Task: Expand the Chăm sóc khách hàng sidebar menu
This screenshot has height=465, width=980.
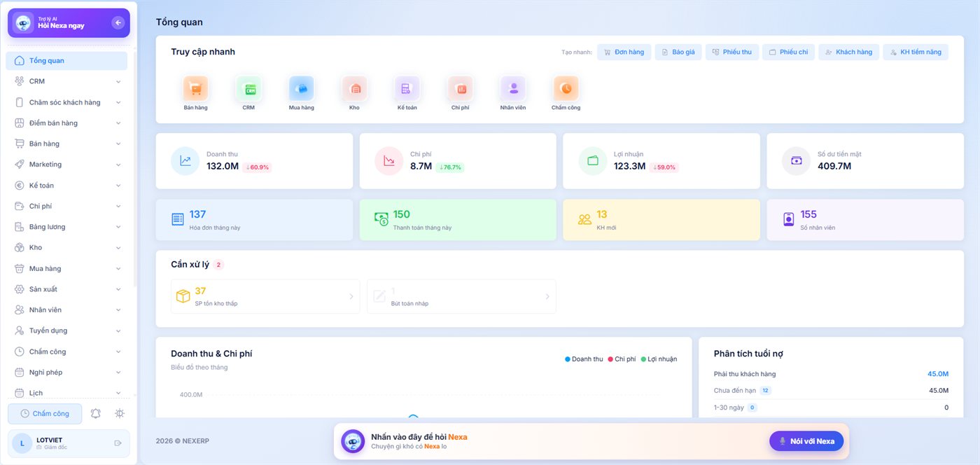Action: [x=68, y=102]
